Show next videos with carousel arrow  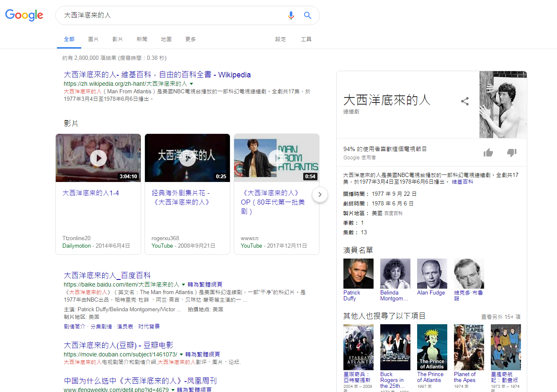[320, 195]
